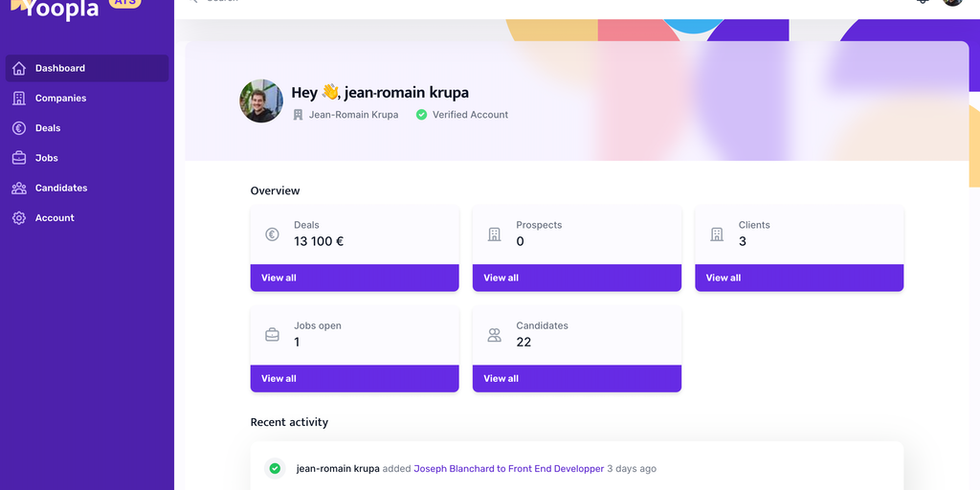
Task: Click the green Verified Account checkmark icon
Action: point(421,115)
